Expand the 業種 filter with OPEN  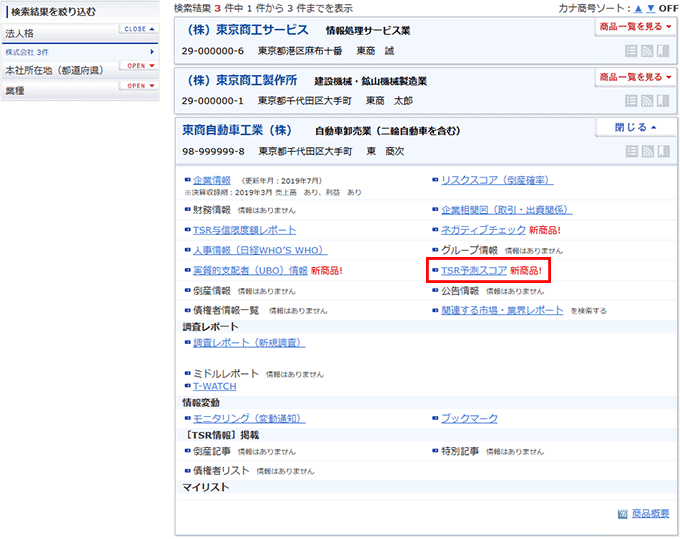[138, 86]
